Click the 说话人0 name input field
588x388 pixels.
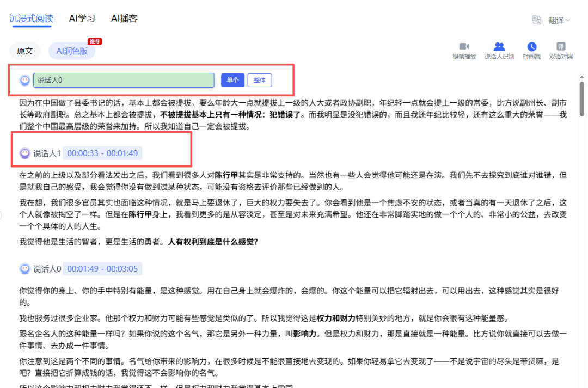coord(124,80)
